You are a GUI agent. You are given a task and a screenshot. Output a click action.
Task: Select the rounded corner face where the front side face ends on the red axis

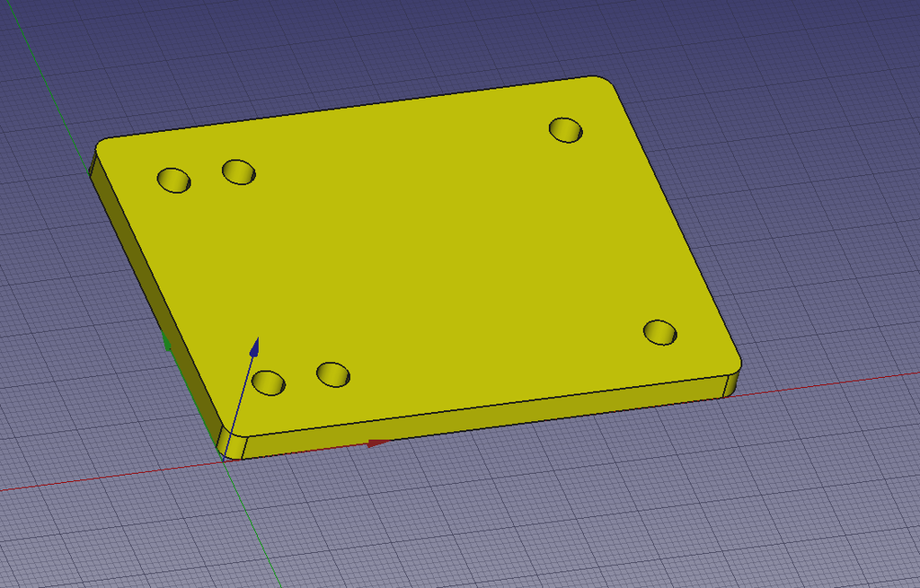tap(732, 384)
